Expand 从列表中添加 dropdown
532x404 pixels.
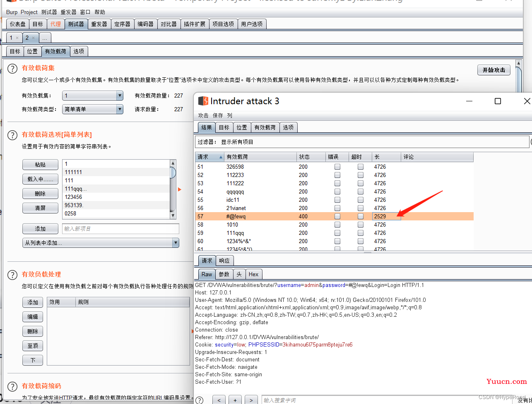101,243
